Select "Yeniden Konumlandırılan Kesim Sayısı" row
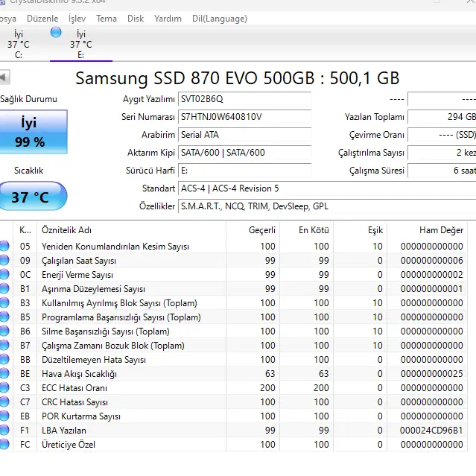 233,247
